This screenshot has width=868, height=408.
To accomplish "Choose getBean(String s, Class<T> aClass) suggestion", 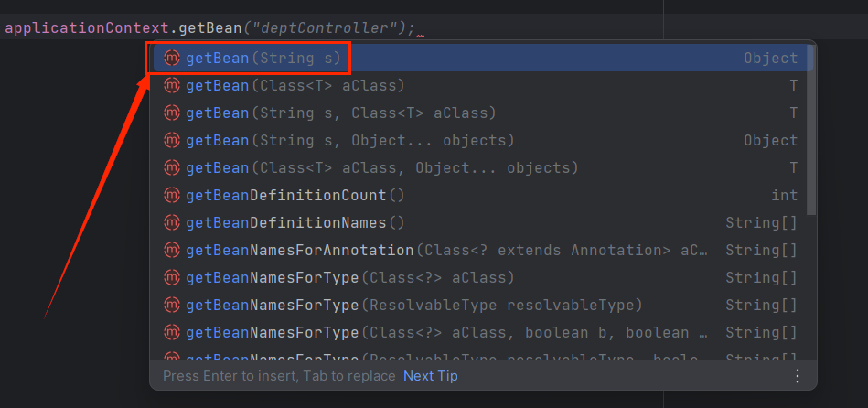I will [340, 113].
